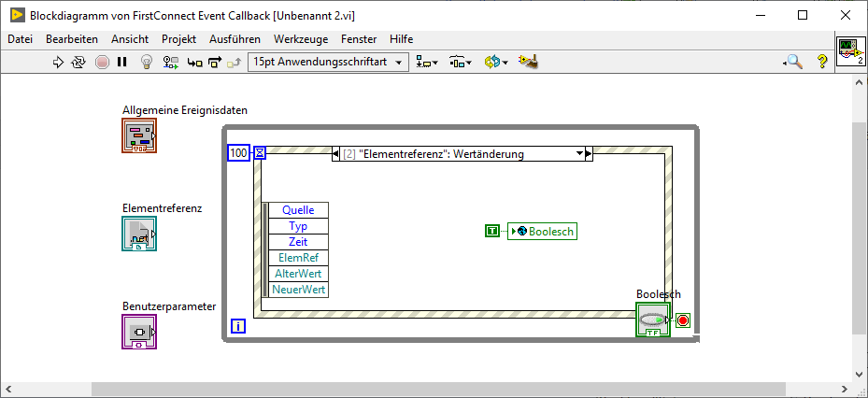Open the Hilfe menu
The image size is (868, 398).
coord(402,39)
